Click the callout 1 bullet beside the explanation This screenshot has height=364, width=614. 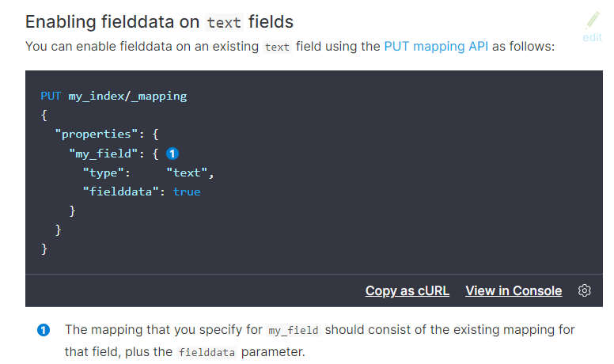tap(44, 330)
